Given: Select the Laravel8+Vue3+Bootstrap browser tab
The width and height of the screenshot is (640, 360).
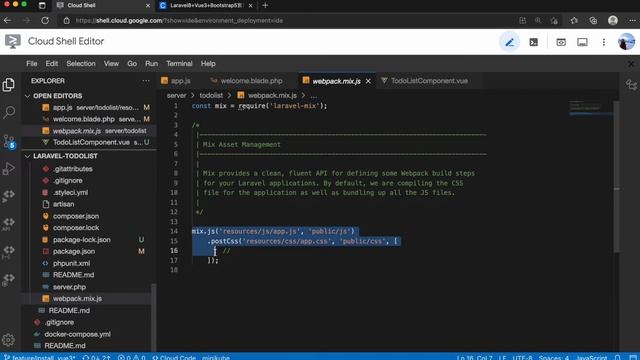Looking at the screenshot, I should tap(206, 5).
